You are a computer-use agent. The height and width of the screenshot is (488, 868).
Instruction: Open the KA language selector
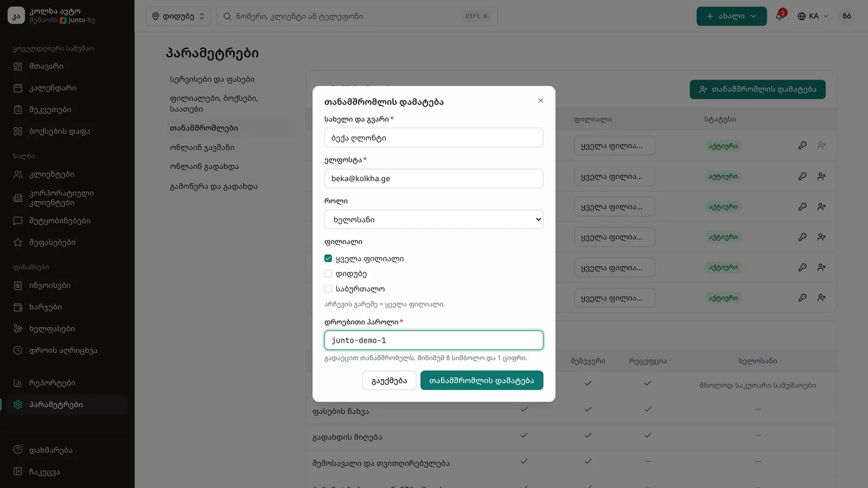tap(813, 16)
